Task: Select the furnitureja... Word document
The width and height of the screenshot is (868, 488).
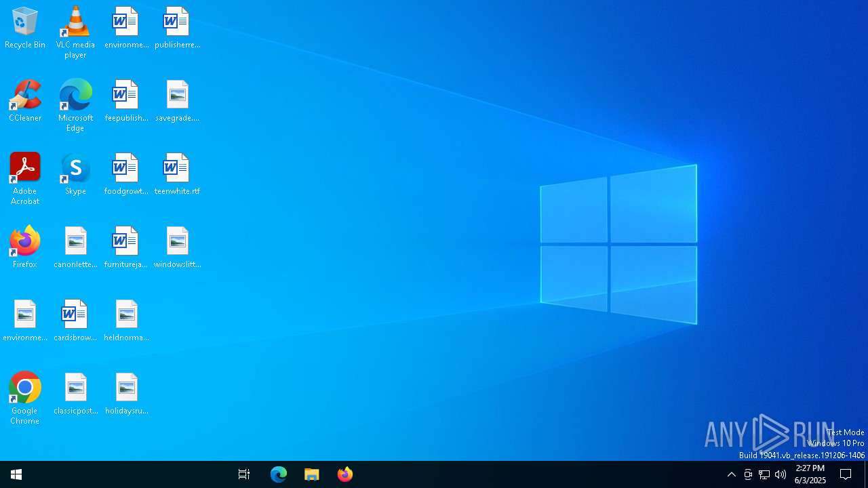Action: [x=126, y=247]
